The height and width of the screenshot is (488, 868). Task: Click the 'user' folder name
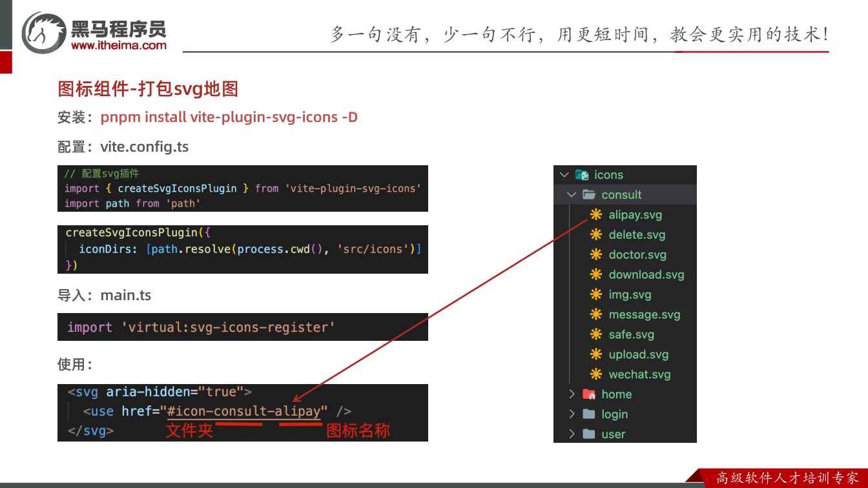click(613, 434)
